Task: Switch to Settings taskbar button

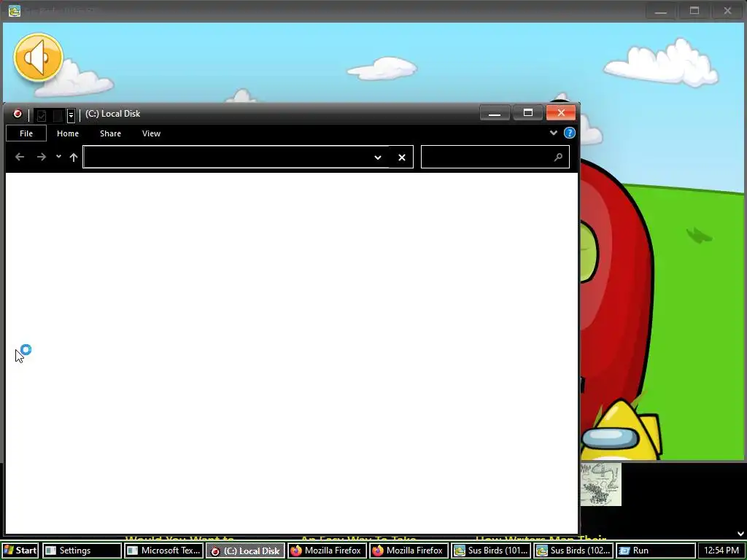Action: tap(82, 551)
